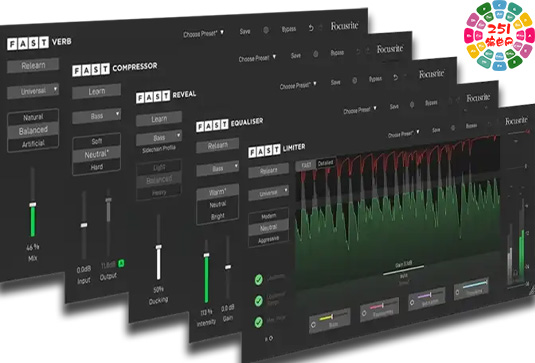Toggle lowest green checkmark in Limiter
The image size is (535, 363).
point(259,322)
